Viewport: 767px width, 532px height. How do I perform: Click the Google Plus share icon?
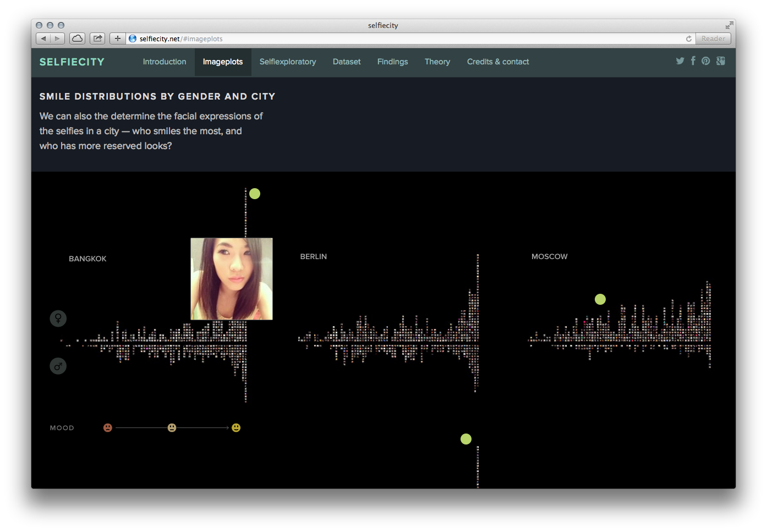721,61
